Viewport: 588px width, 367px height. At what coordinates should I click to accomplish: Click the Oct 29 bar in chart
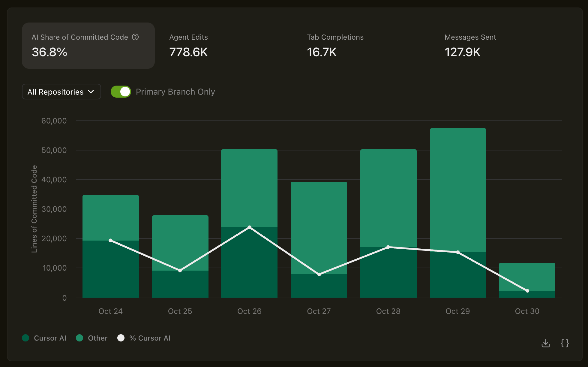tap(458, 192)
